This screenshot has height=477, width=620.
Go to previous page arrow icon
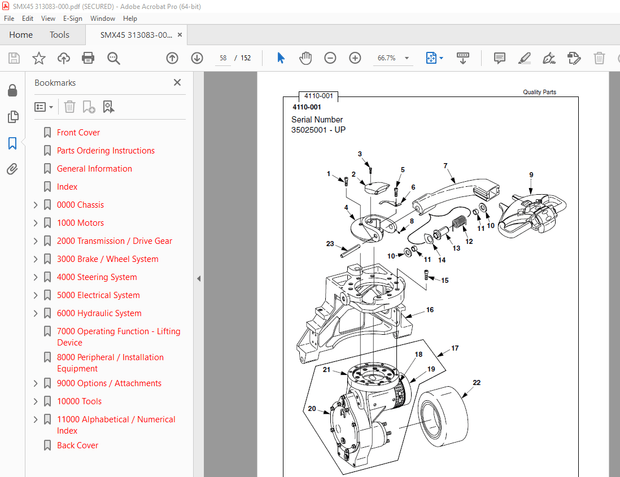(172, 58)
